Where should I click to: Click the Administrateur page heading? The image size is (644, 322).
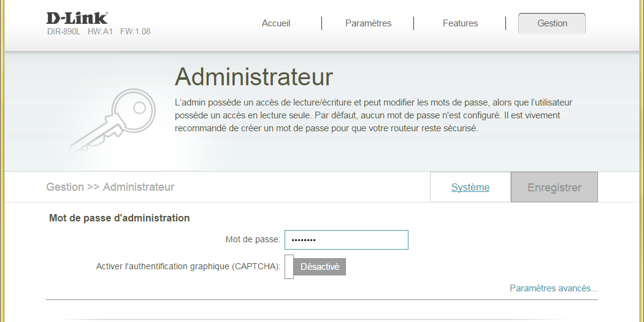pyautogui.click(x=254, y=77)
